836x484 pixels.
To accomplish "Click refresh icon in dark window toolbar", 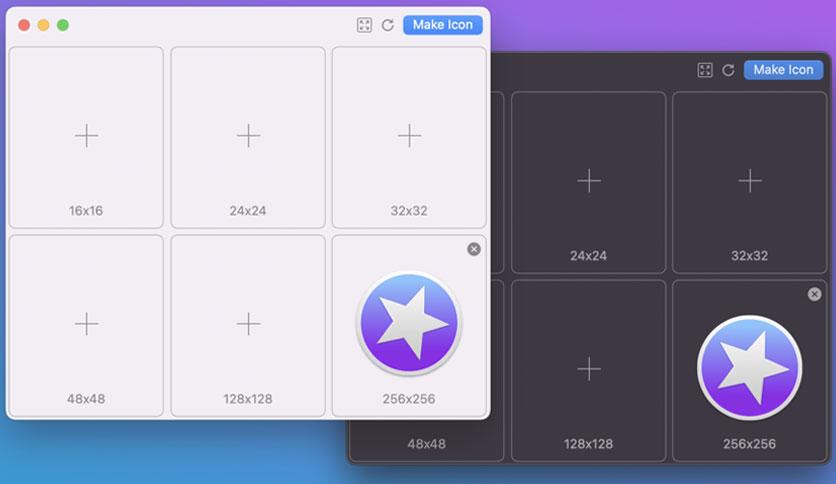I will point(728,70).
